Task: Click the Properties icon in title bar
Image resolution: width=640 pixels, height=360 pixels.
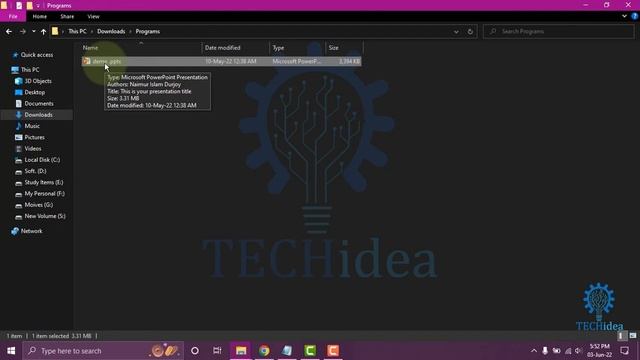Action: [x=19, y=6]
